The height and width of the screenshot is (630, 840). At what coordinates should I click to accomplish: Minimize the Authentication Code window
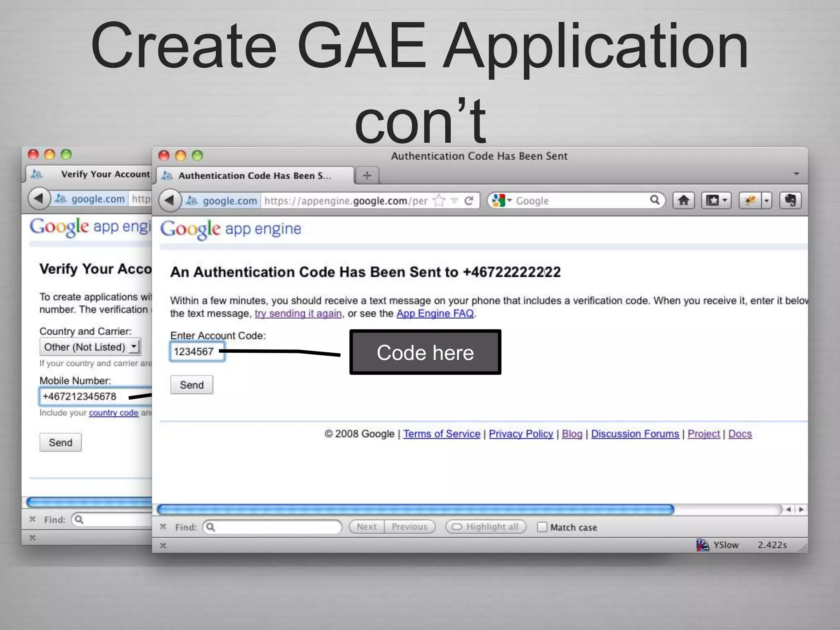click(180, 155)
